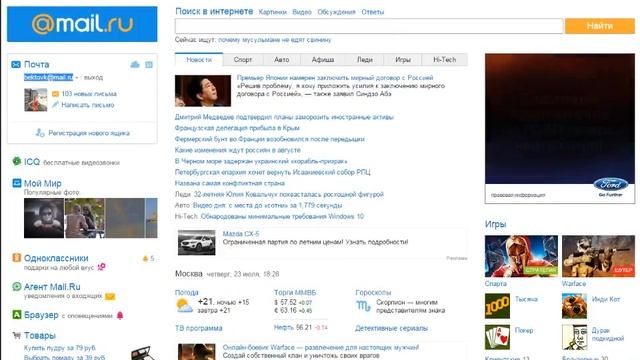640x360 pixels.
Task: Click the Тысяча game icon
Action: point(497,306)
